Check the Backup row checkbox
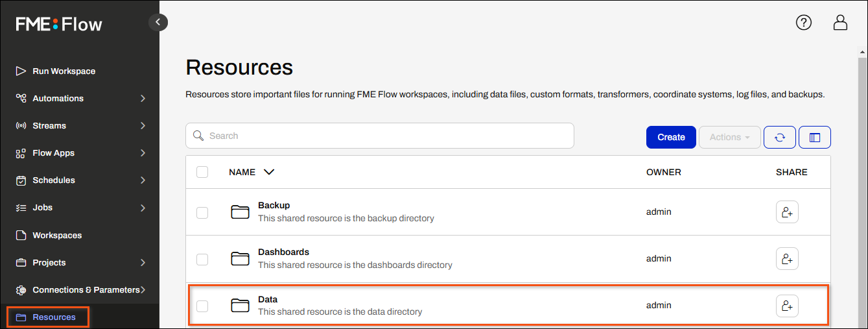This screenshot has height=329, width=868. (x=202, y=212)
